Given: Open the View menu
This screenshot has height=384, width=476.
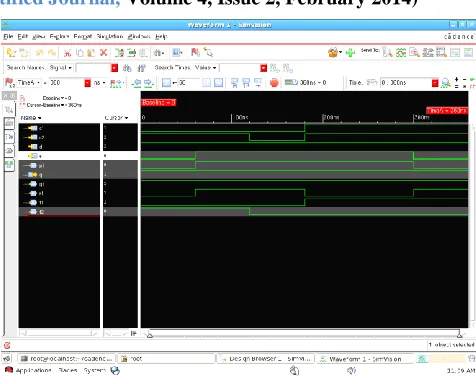Looking at the screenshot, I should pyautogui.click(x=39, y=36).
